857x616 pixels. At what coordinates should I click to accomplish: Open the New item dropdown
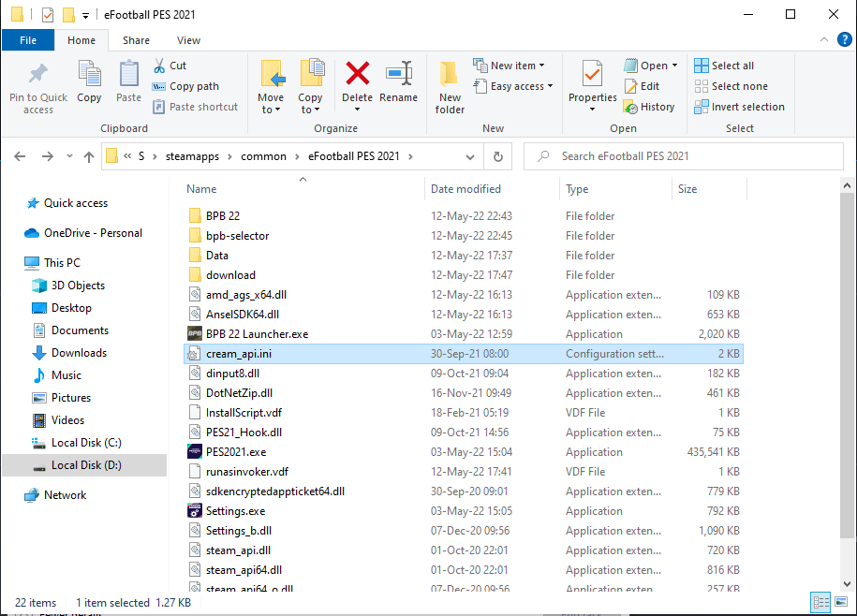point(510,66)
